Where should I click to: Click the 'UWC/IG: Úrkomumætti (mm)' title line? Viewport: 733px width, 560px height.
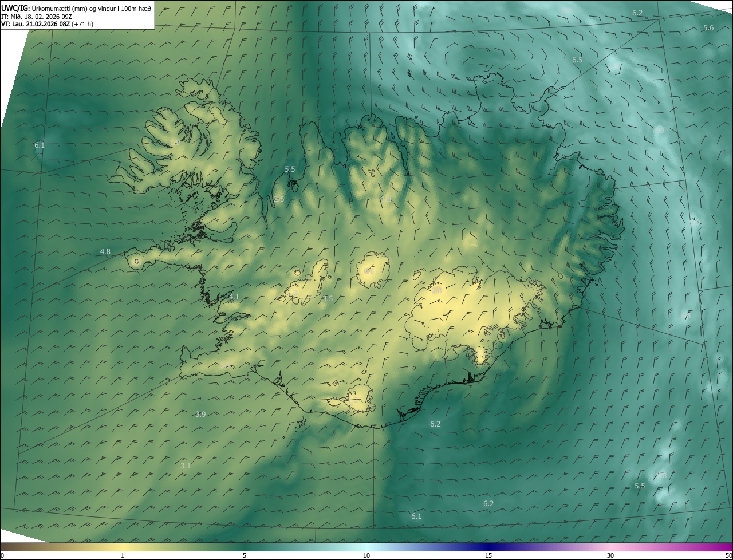(76, 9)
